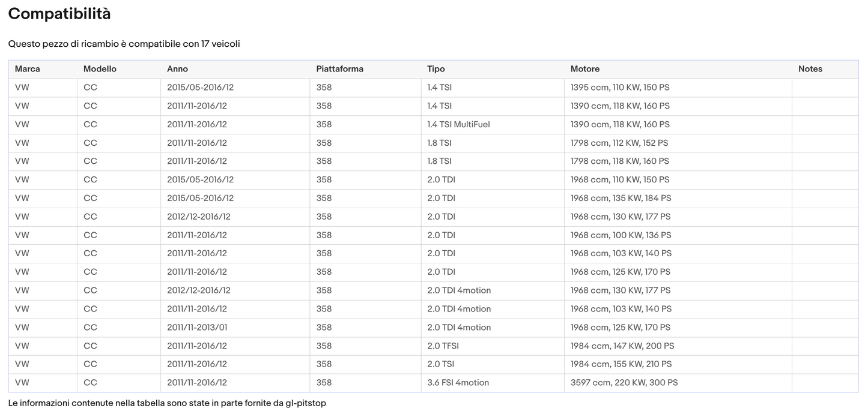Click the Notes column header
Screen dimensions: 868x417
coord(810,69)
